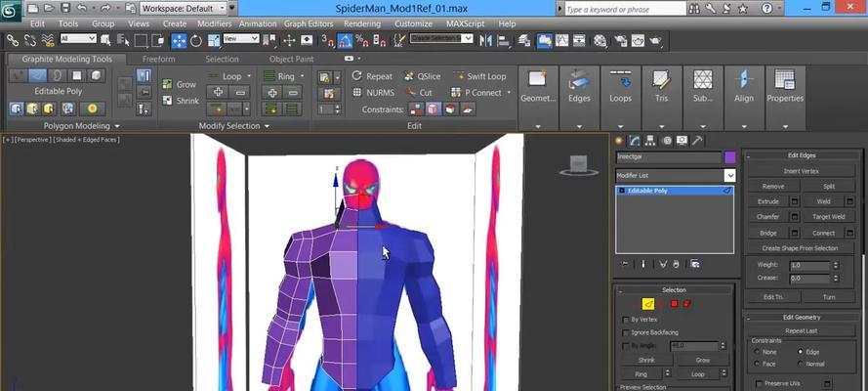The width and height of the screenshot is (868, 391).
Task: Click the Swift Loop tool
Action: point(480,76)
